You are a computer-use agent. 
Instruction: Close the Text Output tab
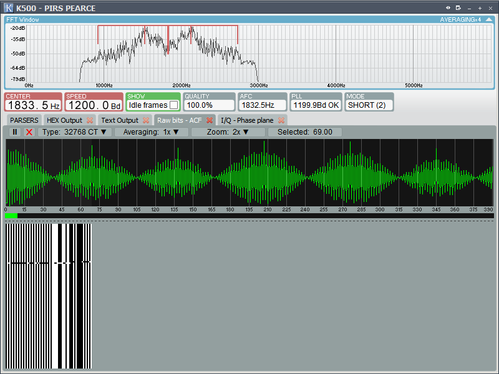point(146,120)
